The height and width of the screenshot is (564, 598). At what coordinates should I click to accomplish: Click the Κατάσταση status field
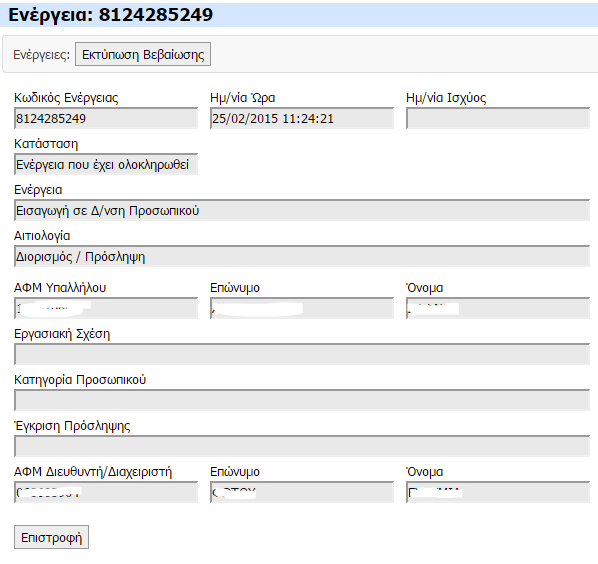tap(106, 164)
